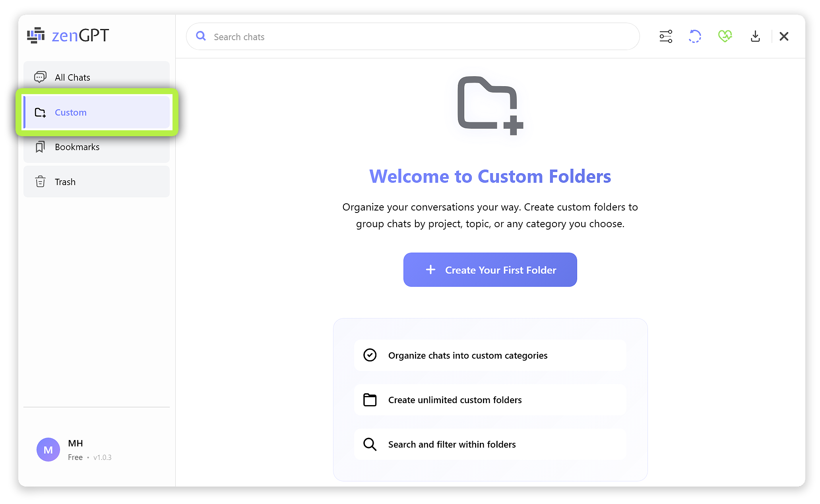Open the search magnifier in the search bar
Screen dimensions: 820x504
(201, 36)
